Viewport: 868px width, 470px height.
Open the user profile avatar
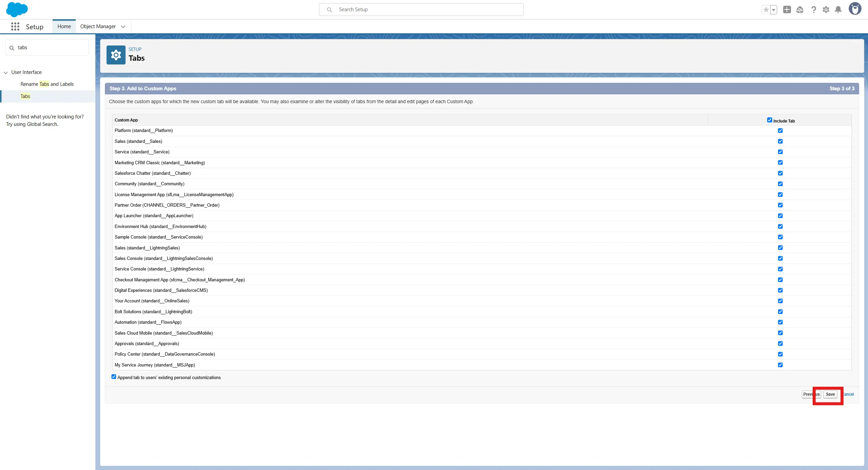click(x=855, y=9)
